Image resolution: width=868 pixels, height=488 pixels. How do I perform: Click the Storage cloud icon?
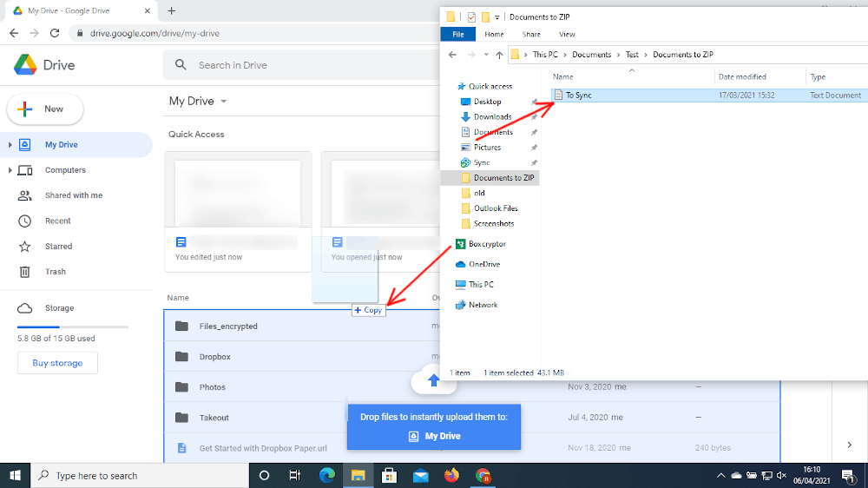(x=24, y=308)
